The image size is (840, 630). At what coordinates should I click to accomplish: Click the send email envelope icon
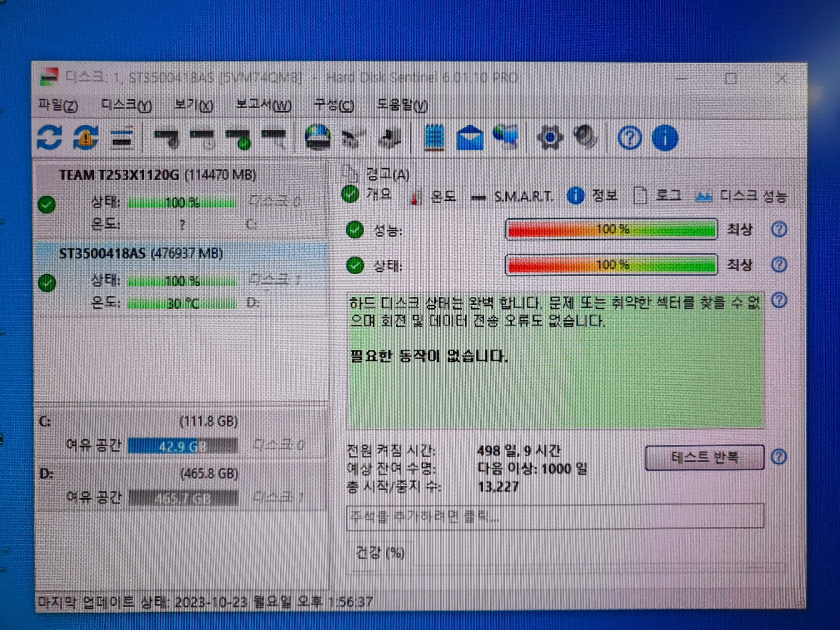pyautogui.click(x=470, y=138)
